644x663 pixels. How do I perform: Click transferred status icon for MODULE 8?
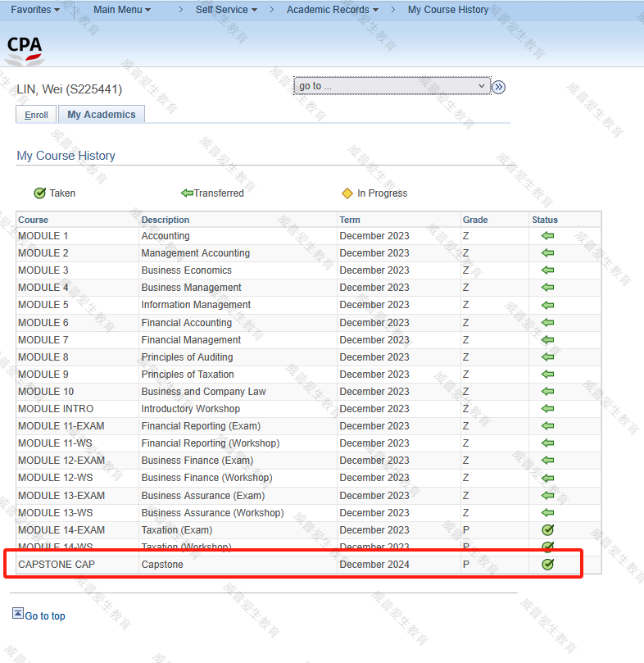547,356
